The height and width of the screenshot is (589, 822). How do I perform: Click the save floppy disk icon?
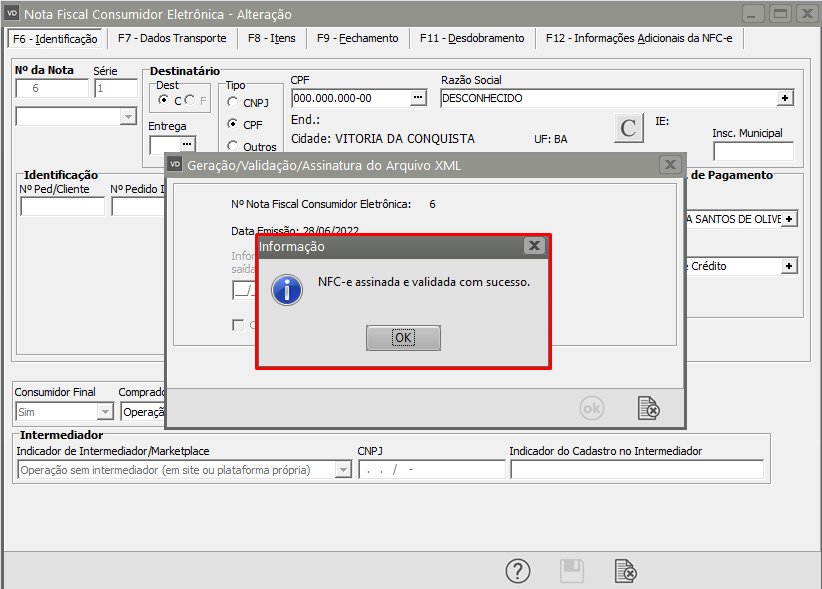point(572,571)
